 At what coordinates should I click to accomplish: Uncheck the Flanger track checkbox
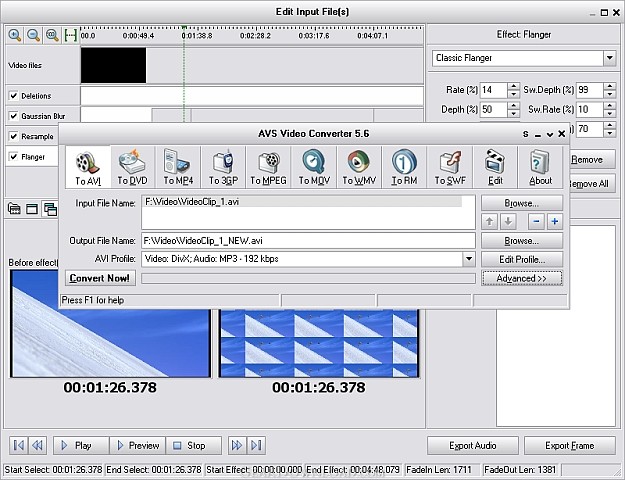(x=14, y=157)
